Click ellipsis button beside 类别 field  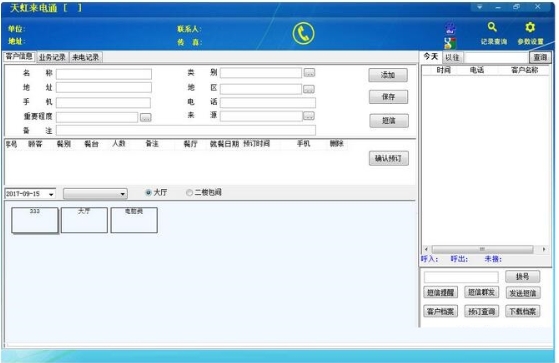click(309, 73)
